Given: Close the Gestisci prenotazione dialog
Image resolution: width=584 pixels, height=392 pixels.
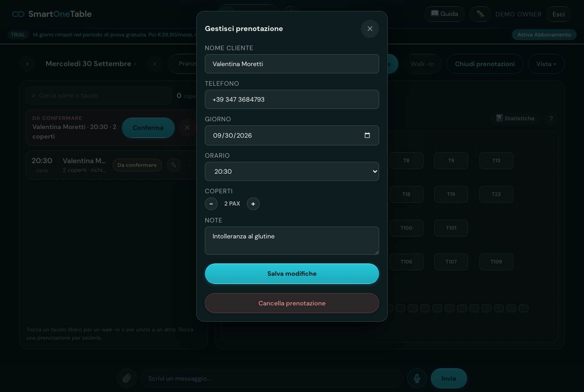Looking at the screenshot, I should [x=370, y=29].
